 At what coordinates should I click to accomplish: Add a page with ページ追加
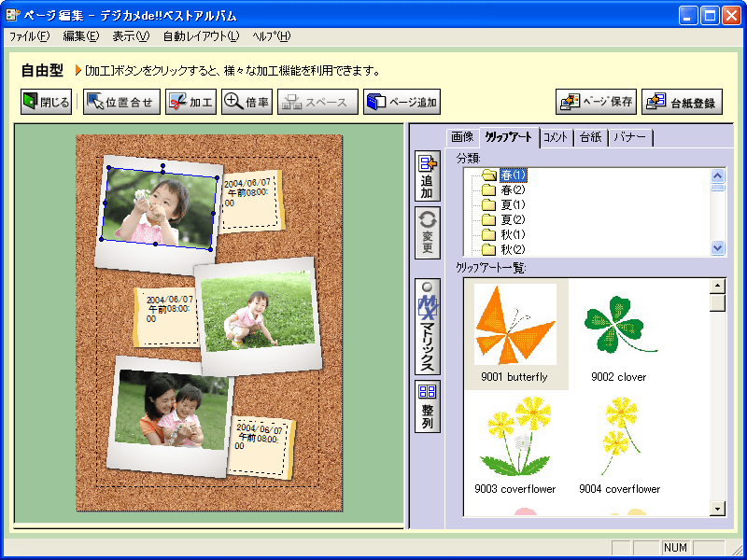point(402,103)
